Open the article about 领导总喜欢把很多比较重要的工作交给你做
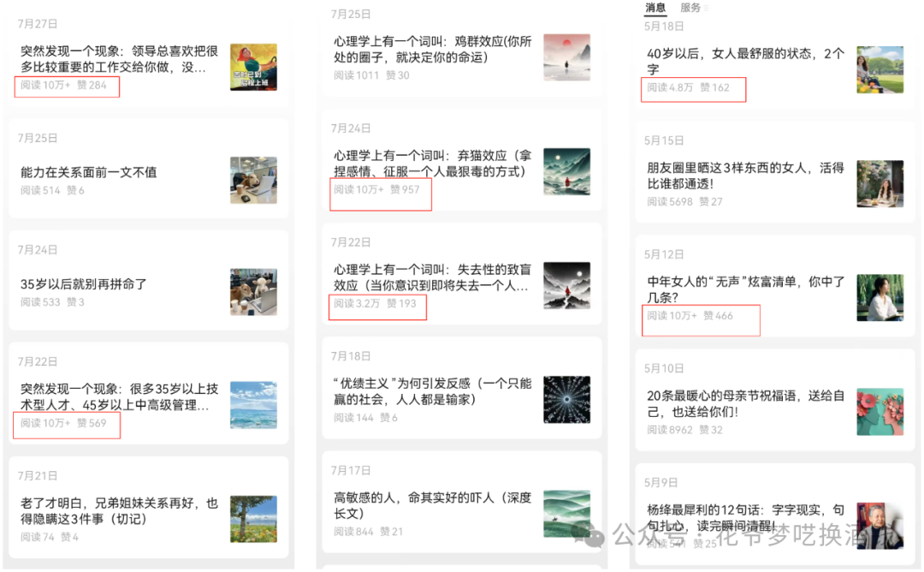924x572 pixels. pos(120,59)
